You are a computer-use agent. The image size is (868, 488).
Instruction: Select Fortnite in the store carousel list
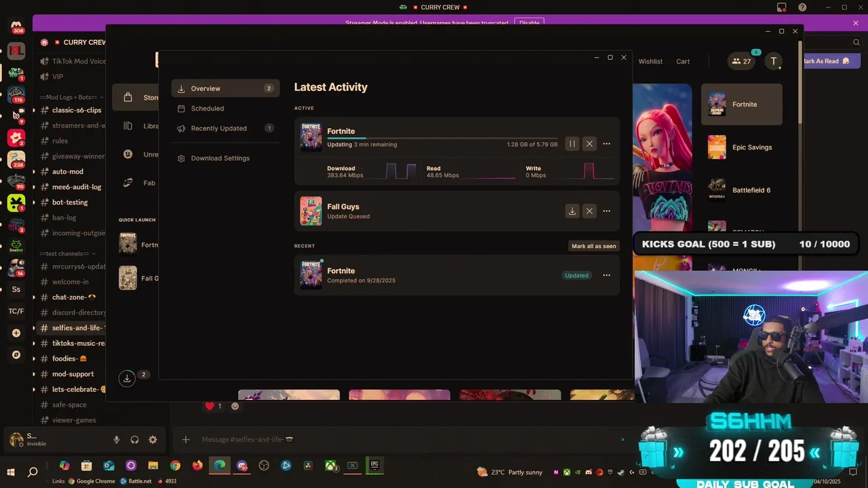(742, 104)
